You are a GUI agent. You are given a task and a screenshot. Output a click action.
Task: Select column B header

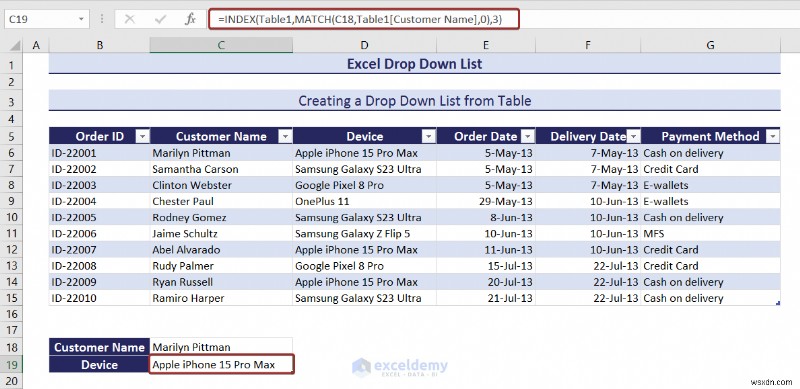point(100,45)
